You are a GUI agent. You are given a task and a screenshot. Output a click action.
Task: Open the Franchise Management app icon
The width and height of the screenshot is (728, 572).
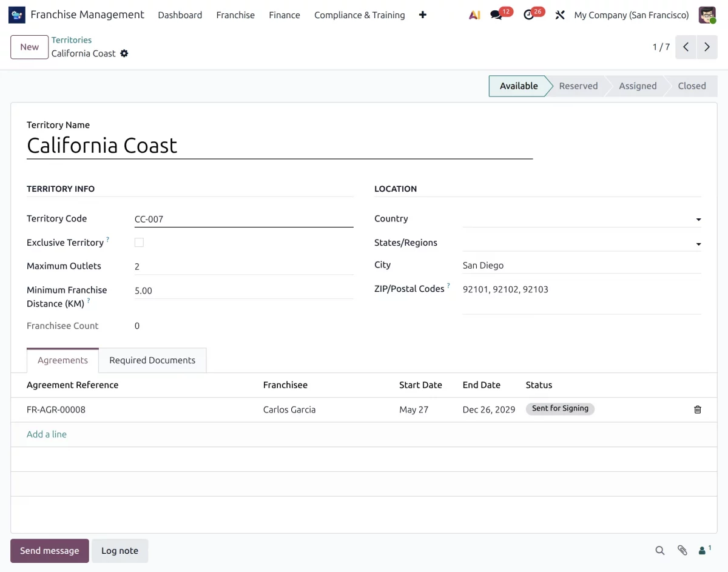[x=17, y=15]
